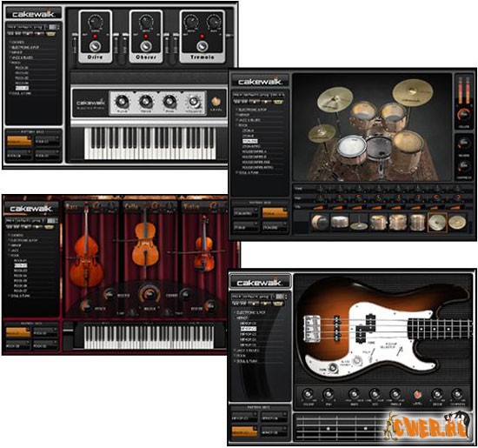Click the large crash cymbal in the drum kit picture
Viewport: 478px width, 448px height.
point(413,91)
